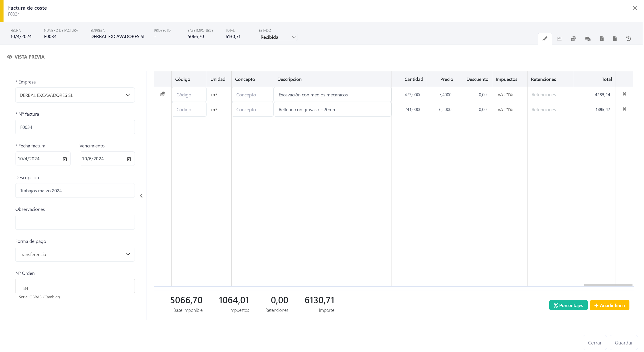This screenshot has width=644, height=352.
Task: Open the history clock tab icon
Action: tap(628, 39)
